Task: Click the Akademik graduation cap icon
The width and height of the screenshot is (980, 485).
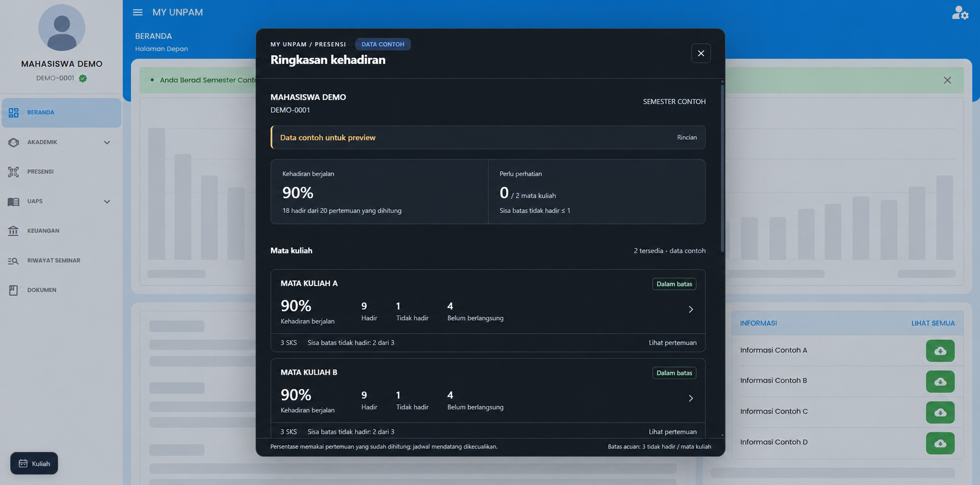Action: [x=13, y=142]
